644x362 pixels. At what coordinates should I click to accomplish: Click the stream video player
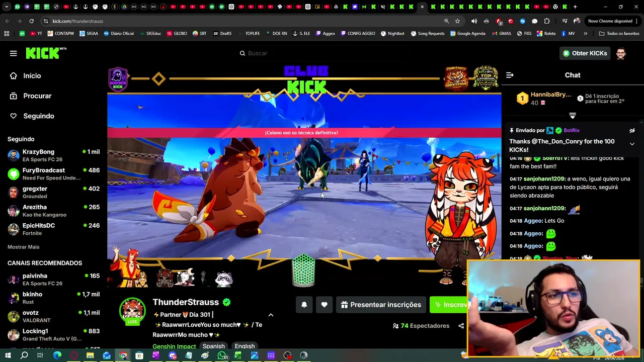point(304,176)
